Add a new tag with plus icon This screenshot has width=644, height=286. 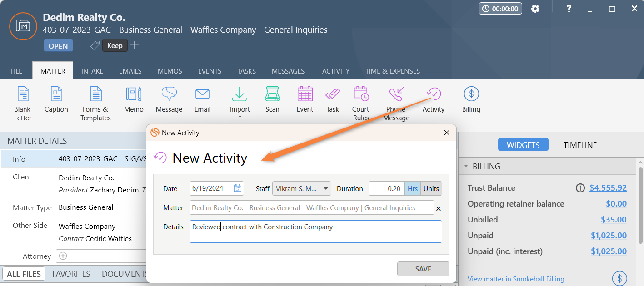click(x=135, y=45)
